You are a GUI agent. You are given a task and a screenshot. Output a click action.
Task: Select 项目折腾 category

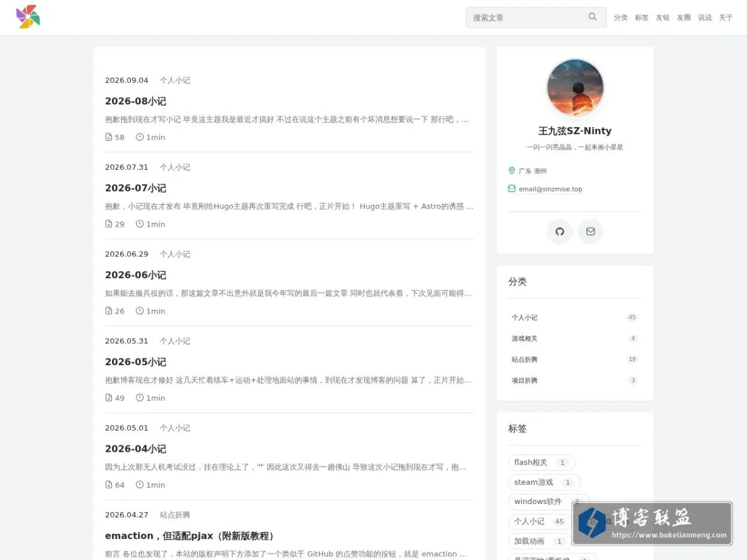tap(575, 380)
